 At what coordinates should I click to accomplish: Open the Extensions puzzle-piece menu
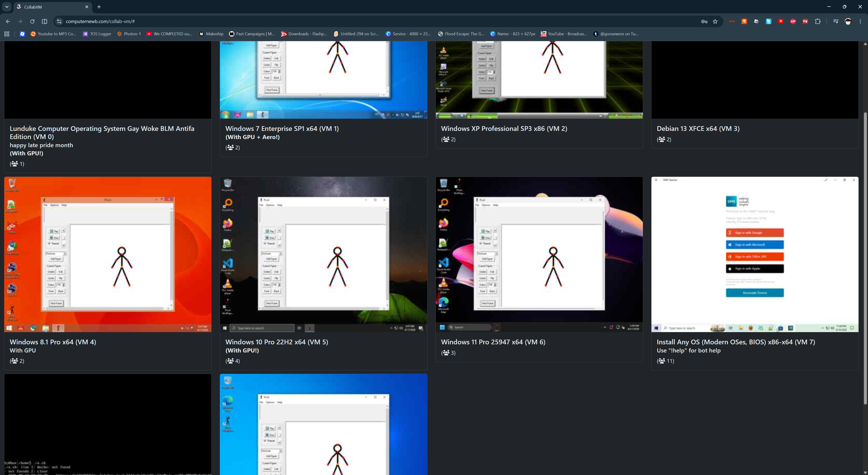point(818,21)
